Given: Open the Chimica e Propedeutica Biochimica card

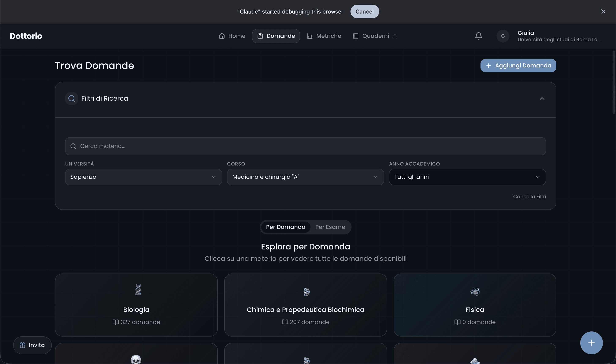Looking at the screenshot, I should (x=305, y=305).
